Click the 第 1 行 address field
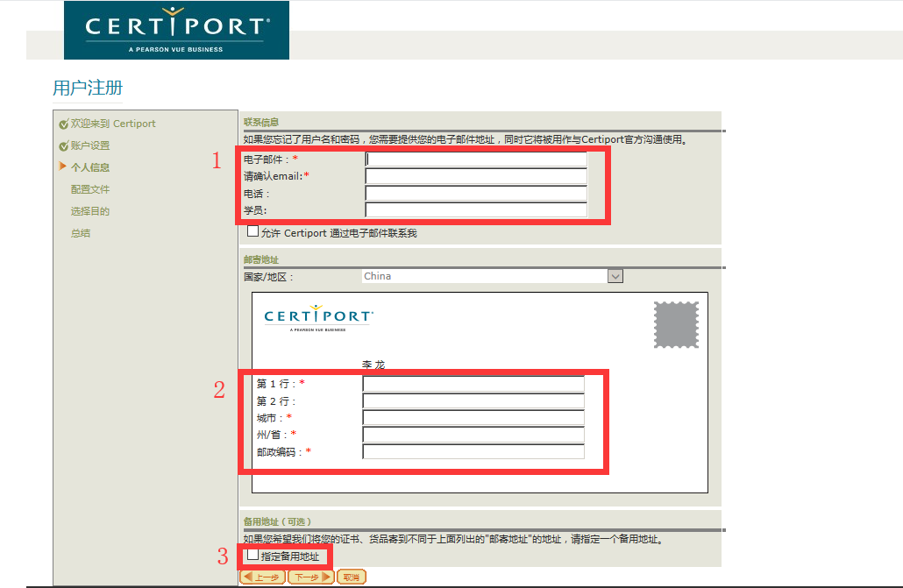The width and height of the screenshot is (903, 588). (473, 384)
